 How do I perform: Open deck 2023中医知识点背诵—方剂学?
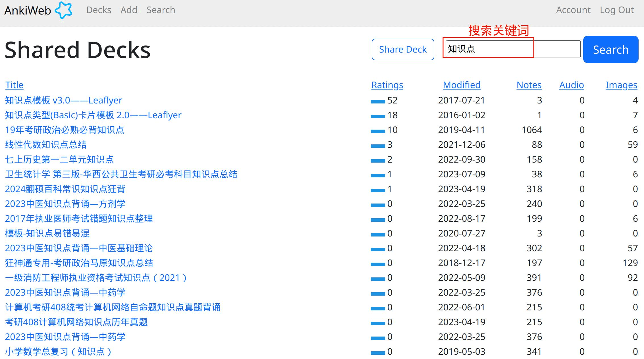tap(65, 204)
